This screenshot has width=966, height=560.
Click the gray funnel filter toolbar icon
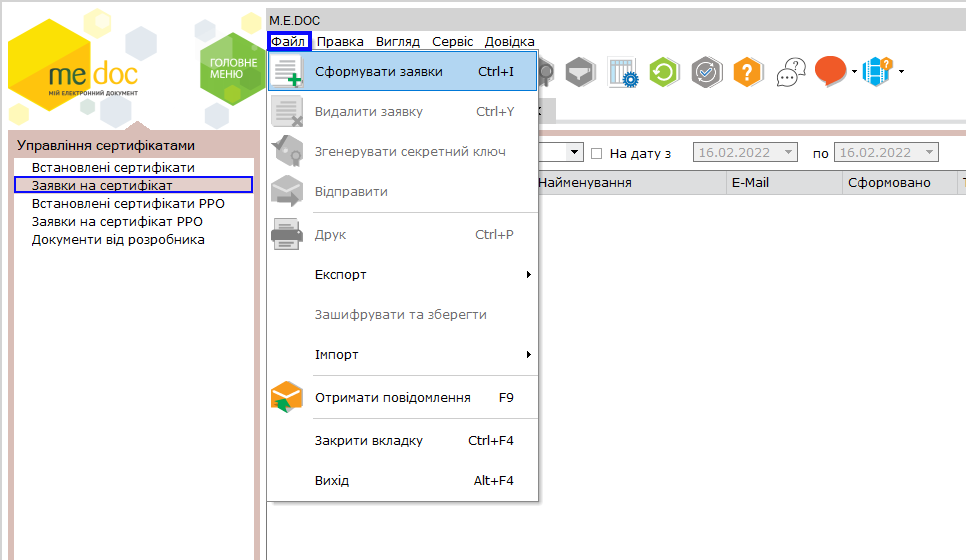[580, 72]
